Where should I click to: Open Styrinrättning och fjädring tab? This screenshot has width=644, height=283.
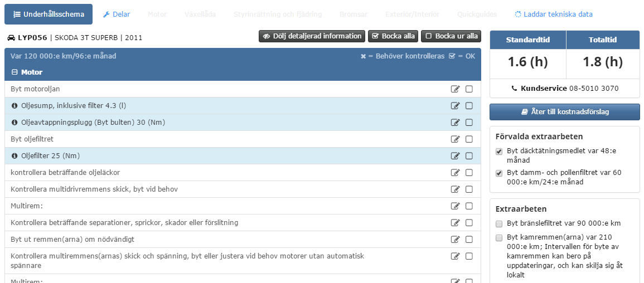pyautogui.click(x=278, y=14)
